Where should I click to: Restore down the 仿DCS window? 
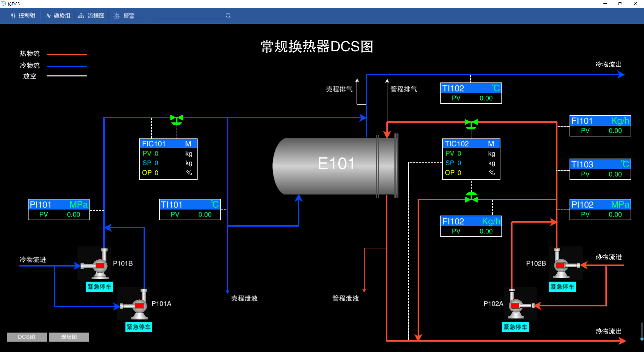(620, 4)
